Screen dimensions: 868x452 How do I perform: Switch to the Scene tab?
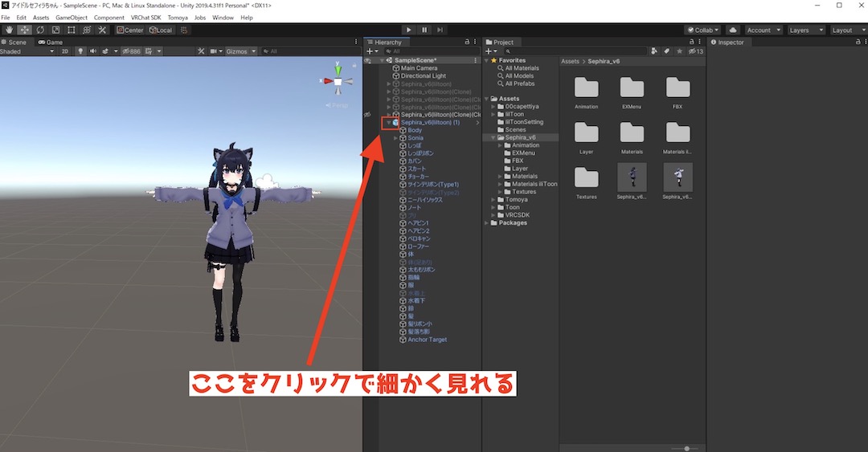pyautogui.click(x=14, y=42)
